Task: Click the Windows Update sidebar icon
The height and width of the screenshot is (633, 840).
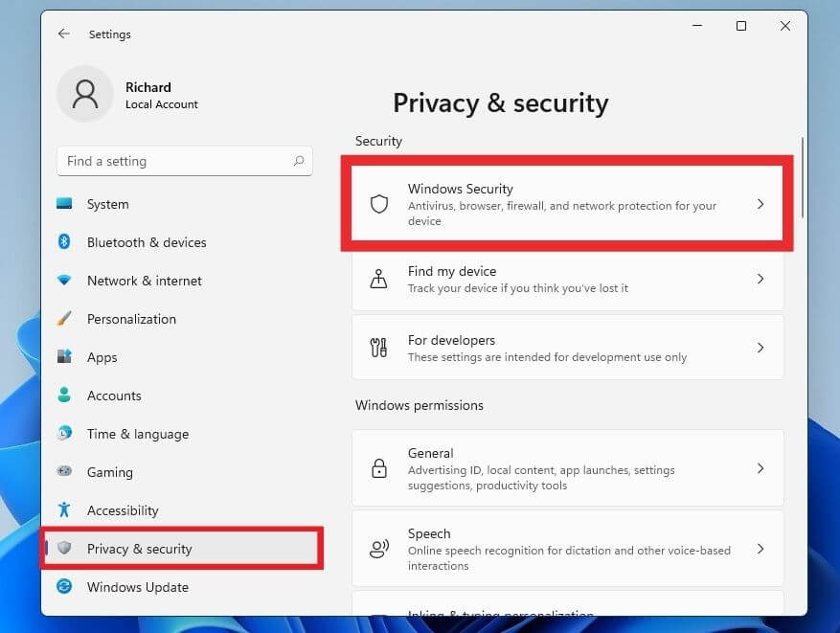Action: [x=64, y=587]
